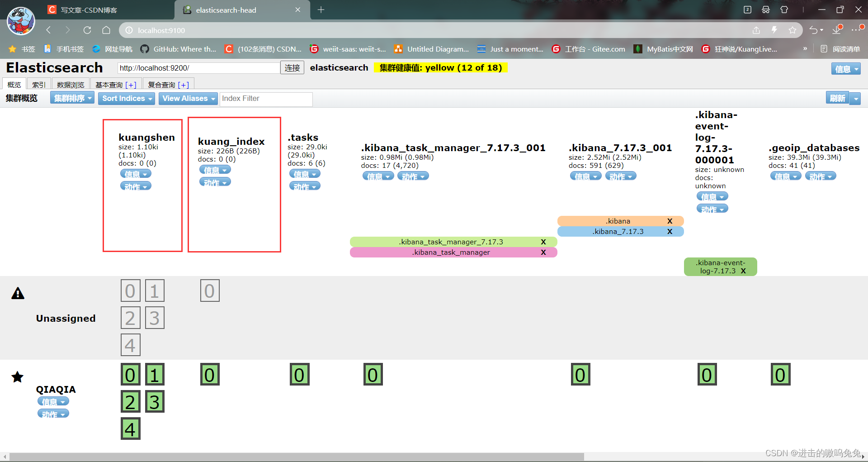Screen dimensions: 868x462
Task: Click the user avatar in browser corner
Action: [x=21, y=21]
